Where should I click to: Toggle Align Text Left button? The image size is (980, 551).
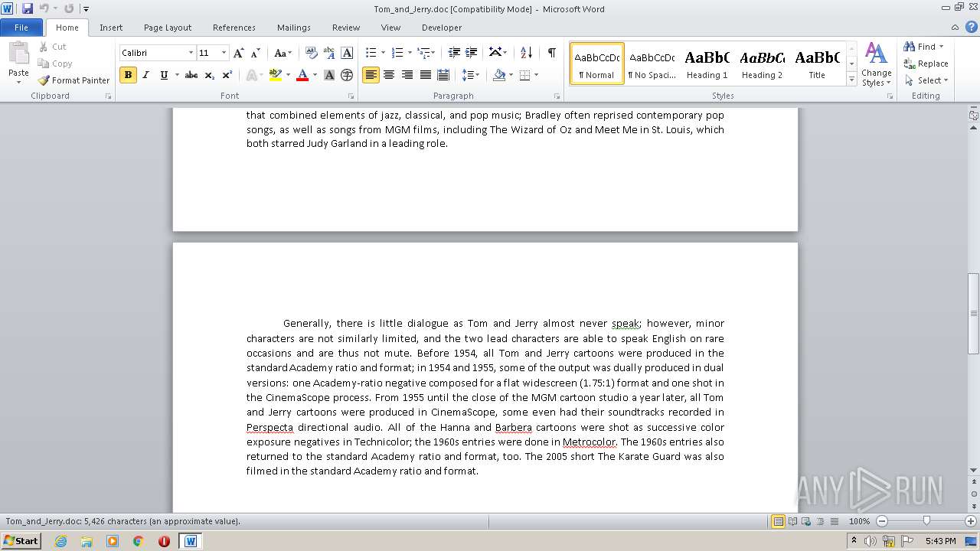coord(371,75)
